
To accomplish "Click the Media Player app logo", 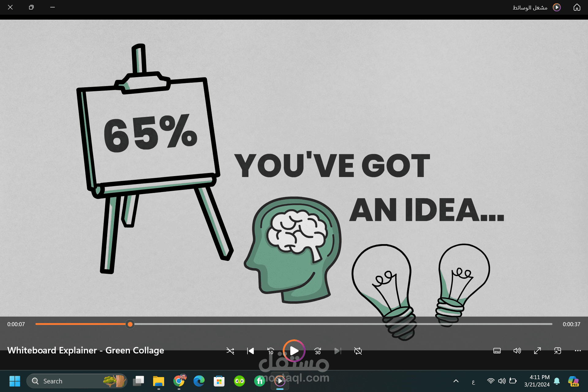I will [x=557, y=7].
